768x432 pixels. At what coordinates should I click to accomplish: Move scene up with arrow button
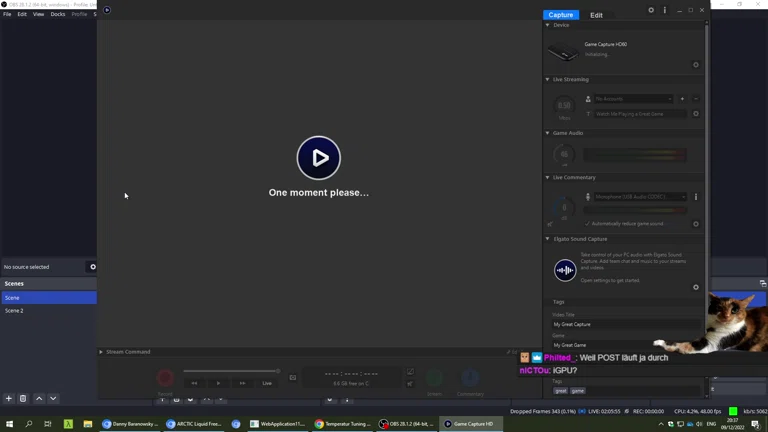[x=39, y=399]
